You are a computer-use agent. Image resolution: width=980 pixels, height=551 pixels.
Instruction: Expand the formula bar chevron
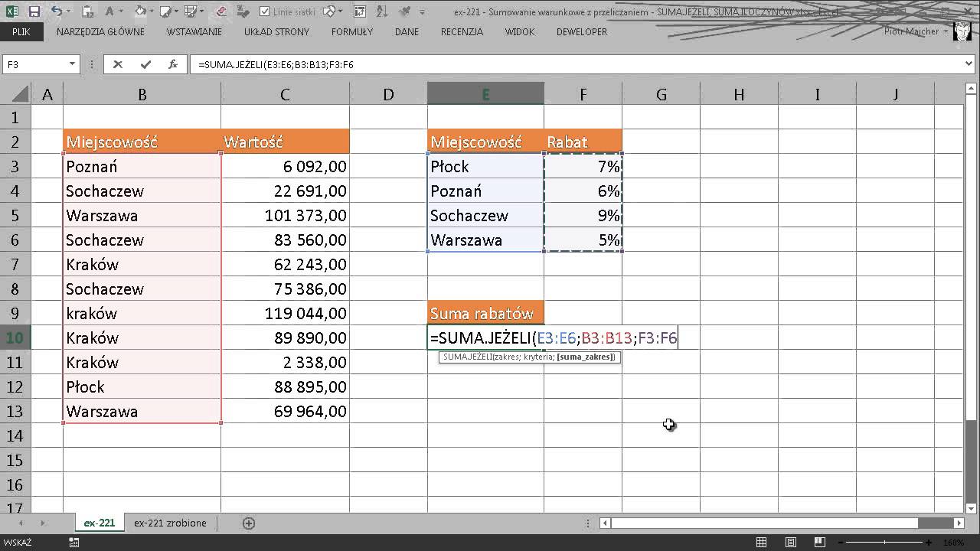coord(969,64)
